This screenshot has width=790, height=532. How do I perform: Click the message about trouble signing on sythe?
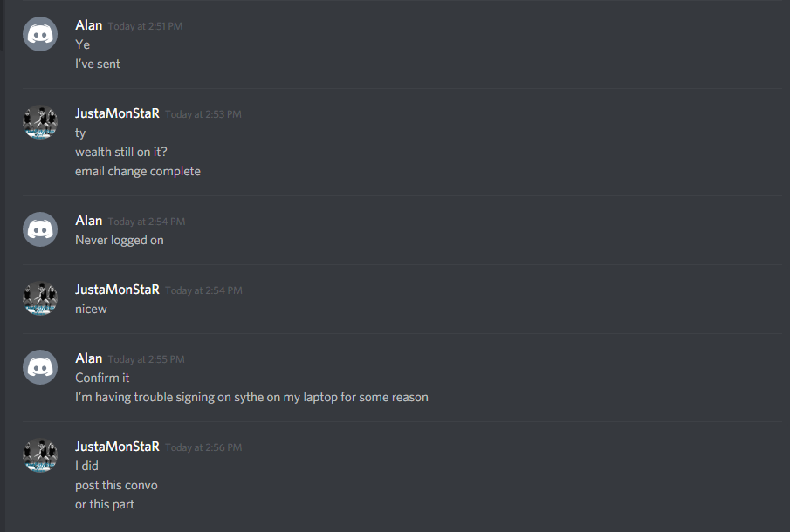click(251, 397)
